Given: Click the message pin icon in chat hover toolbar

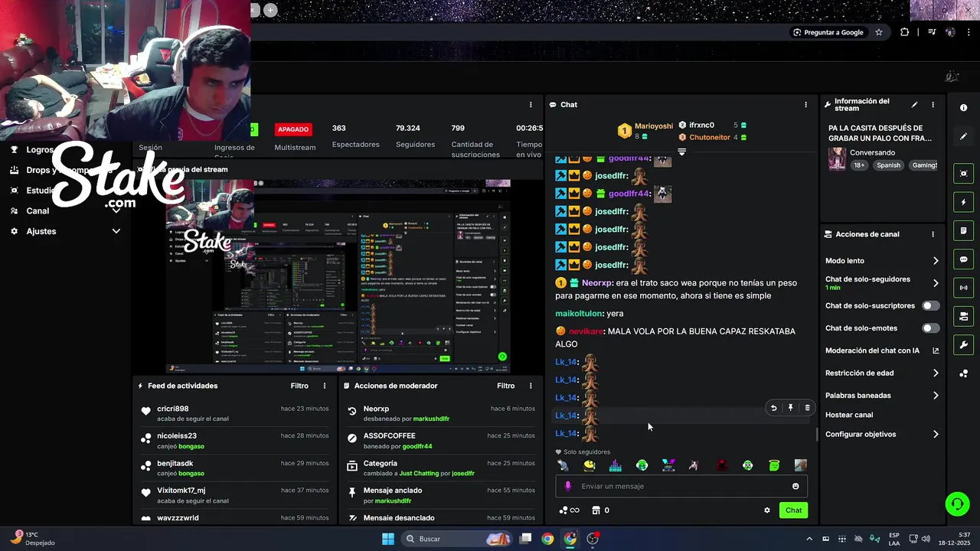Looking at the screenshot, I should 790,408.
